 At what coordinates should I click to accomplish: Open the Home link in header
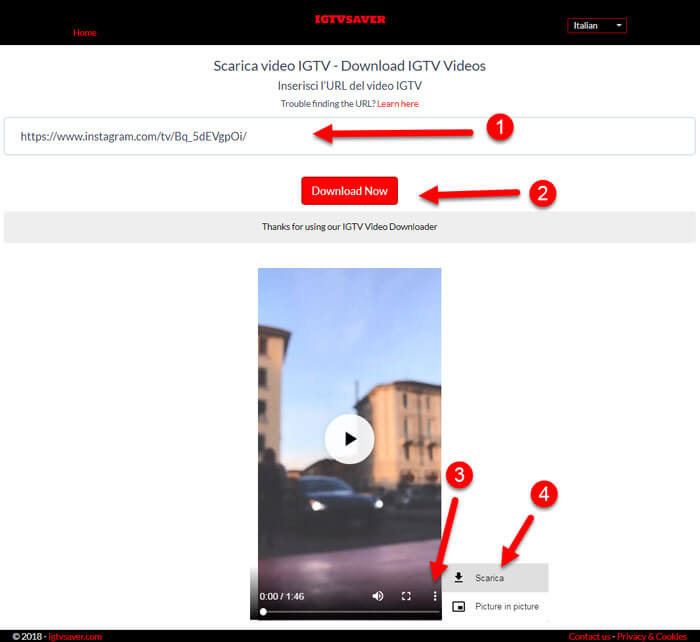point(85,33)
